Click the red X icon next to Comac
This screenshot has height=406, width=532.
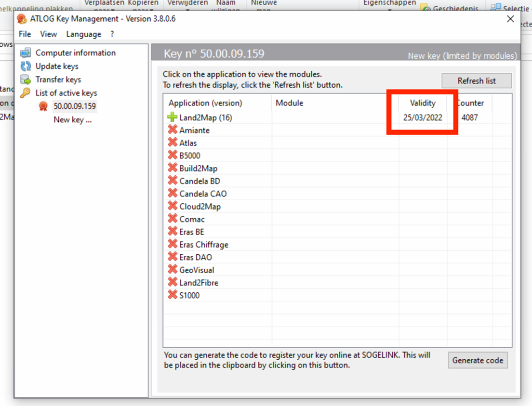click(x=173, y=219)
